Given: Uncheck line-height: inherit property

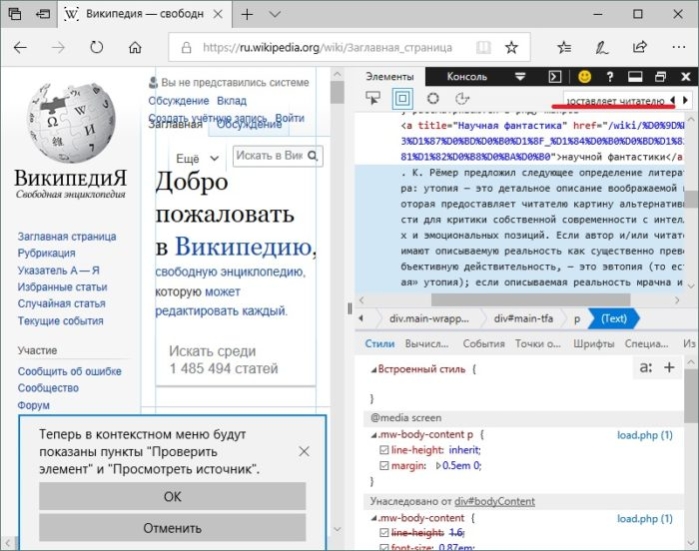Looking at the screenshot, I should 384,450.
